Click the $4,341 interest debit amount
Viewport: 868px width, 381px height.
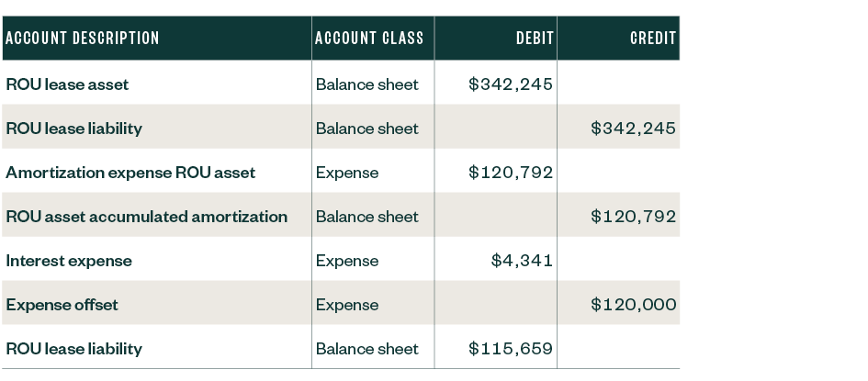522,261
